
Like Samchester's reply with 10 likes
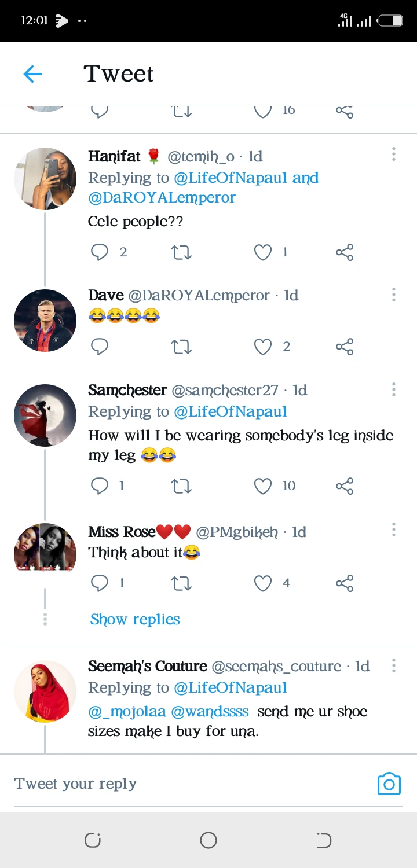coord(263,486)
